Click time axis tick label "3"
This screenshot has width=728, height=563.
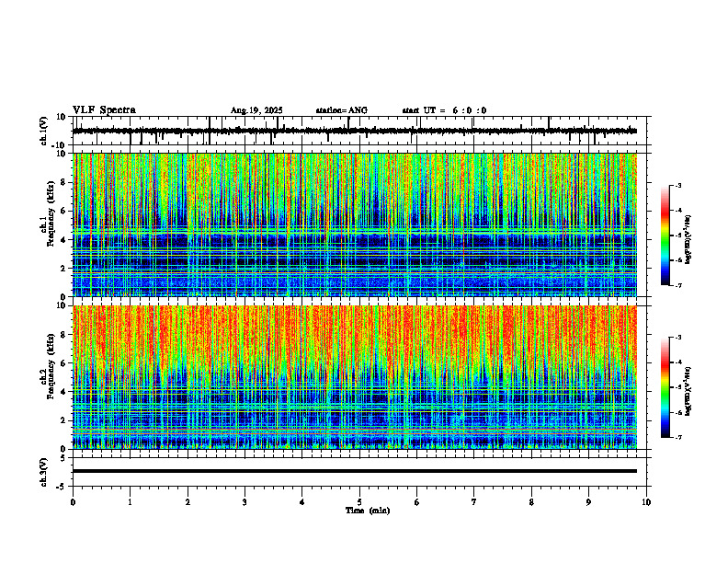245,502
